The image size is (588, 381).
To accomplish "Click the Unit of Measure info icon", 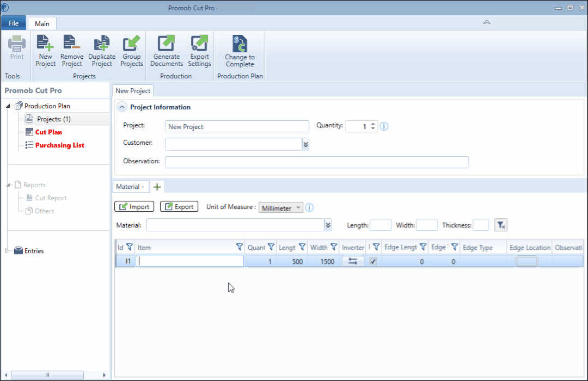I will [x=309, y=207].
